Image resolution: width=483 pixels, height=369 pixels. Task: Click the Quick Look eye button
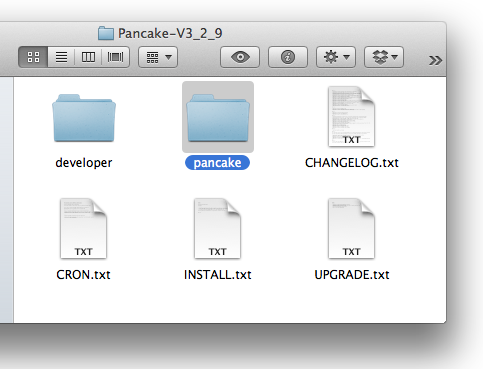[240, 57]
